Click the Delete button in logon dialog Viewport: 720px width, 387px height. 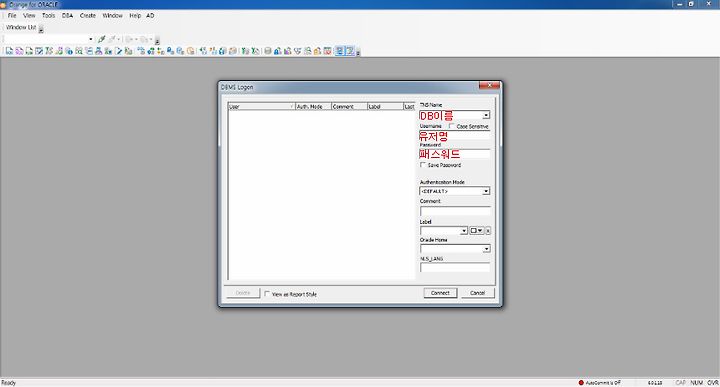[x=243, y=293]
